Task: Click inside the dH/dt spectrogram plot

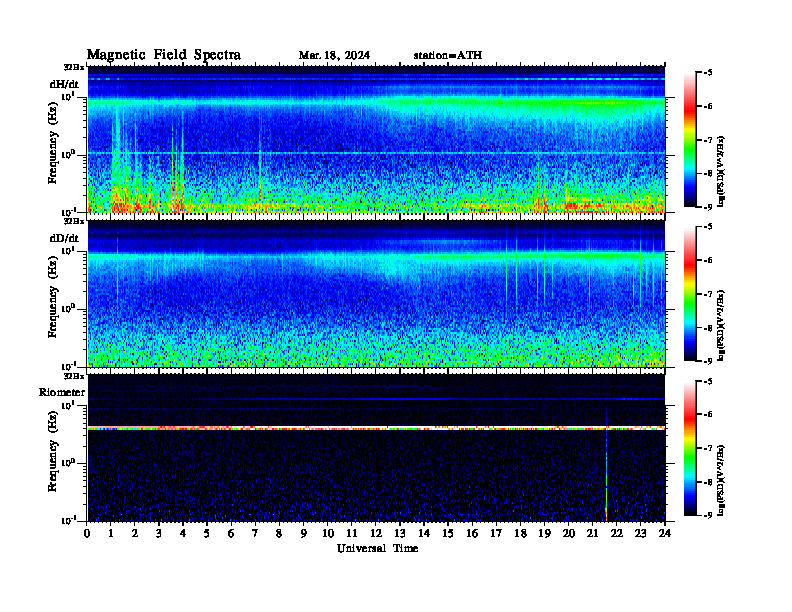Action: click(x=376, y=139)
